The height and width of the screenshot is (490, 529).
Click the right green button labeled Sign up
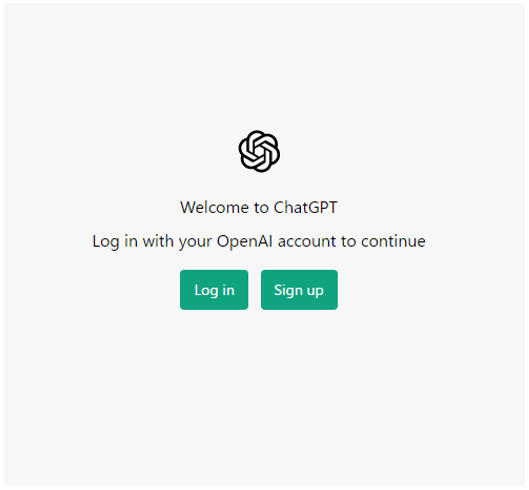(x=299, y=290)
